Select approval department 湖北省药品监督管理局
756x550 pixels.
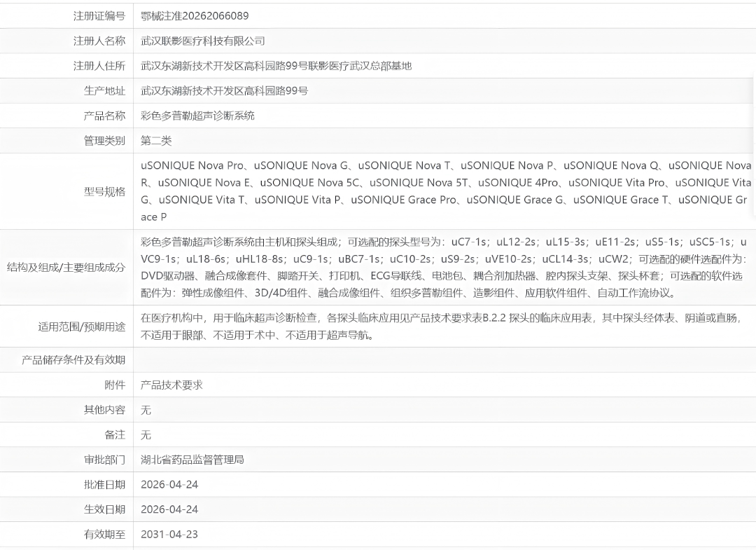(192, 460)
